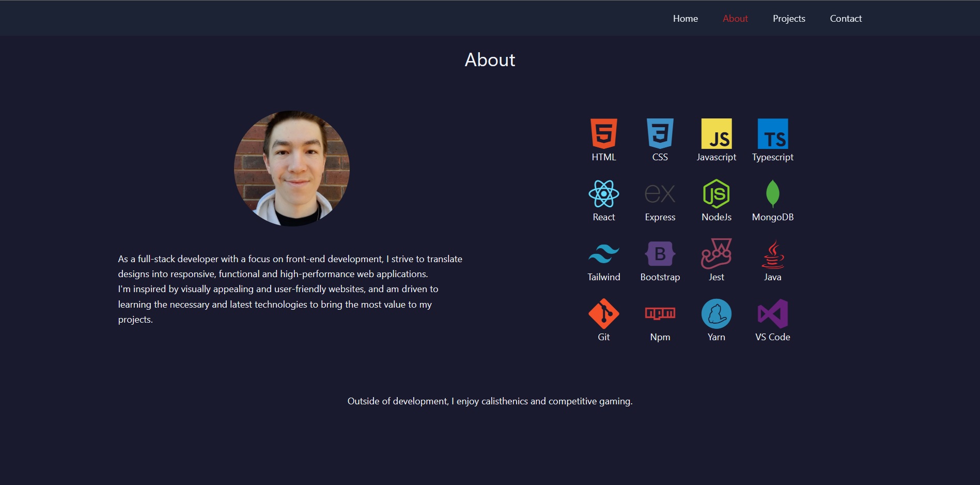This screenshot has width=980, height=485.
Task: Select the Git icon
Action: pos(603,314)
